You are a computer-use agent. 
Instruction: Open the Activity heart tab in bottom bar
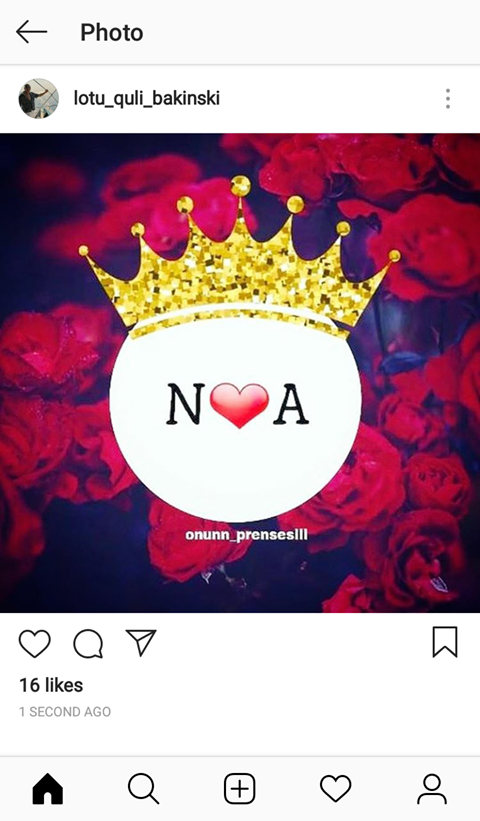point(336,789)
